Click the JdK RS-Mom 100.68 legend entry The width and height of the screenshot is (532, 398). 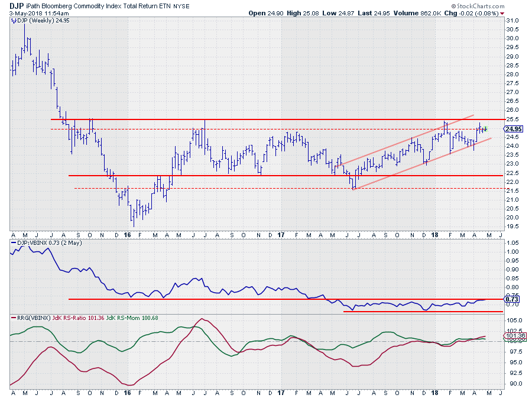coord(132,318)
